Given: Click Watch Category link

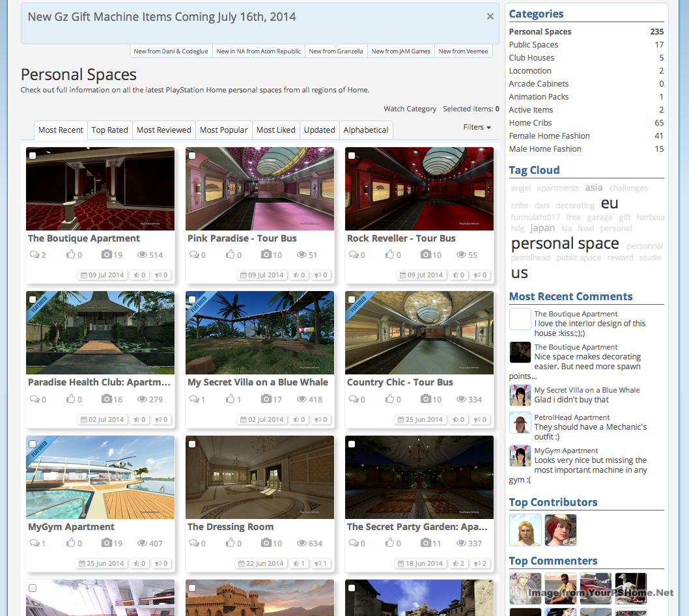Looking at the screenshot, I should (410, 109).
